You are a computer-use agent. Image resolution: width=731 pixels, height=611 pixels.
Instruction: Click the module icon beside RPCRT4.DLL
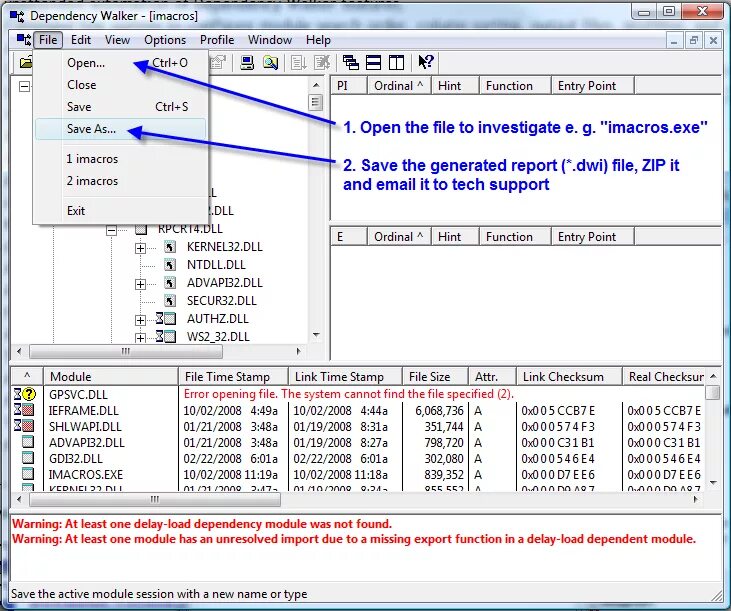141,229
